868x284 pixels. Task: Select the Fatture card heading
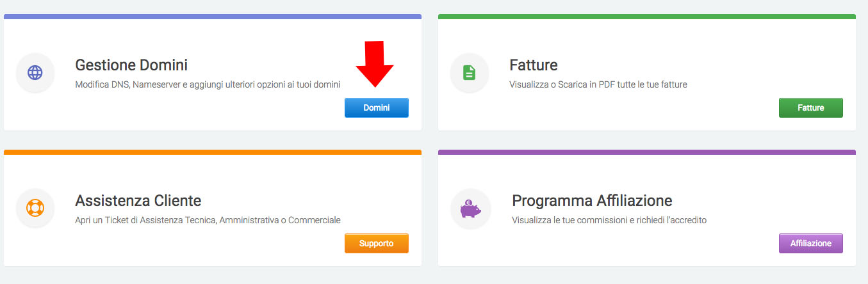pos(534,65)
